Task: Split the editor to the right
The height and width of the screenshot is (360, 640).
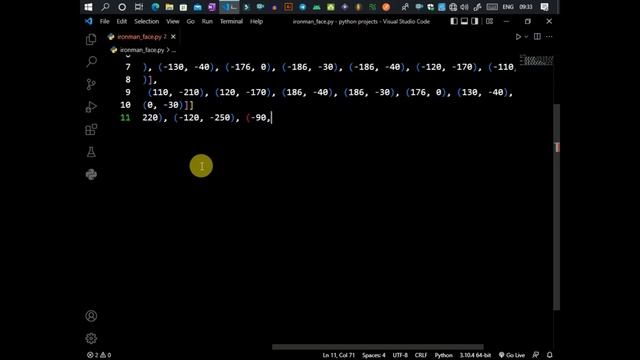Action: point(537,37)
